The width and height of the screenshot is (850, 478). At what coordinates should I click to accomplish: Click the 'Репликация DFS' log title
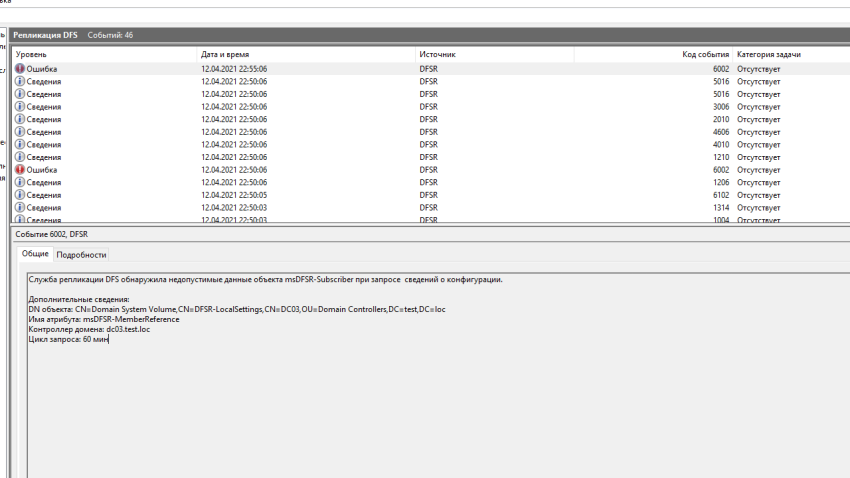tap(46, 35)
